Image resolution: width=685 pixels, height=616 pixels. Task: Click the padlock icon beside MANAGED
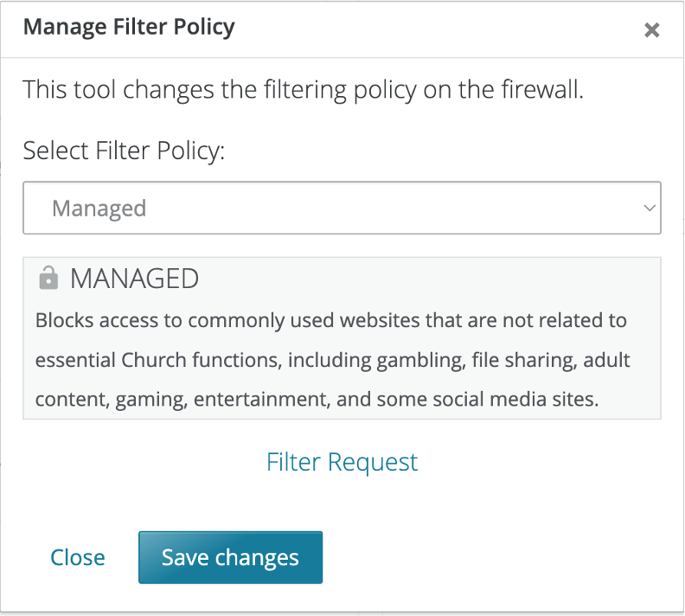[x=48, y=278]
